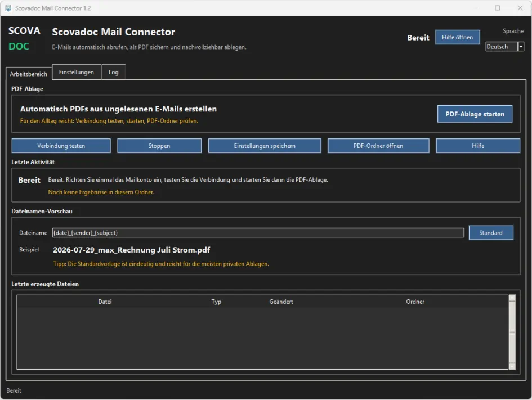
Task: Click Einstellungen speichern button
Action: pos(265,146)
